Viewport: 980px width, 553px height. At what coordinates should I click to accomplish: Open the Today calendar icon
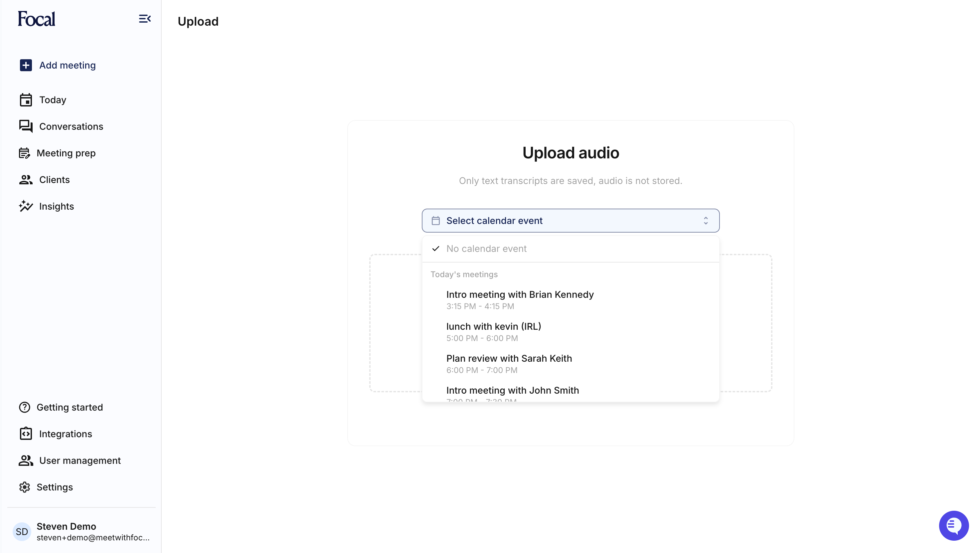pyautogui.click(x=26, y=100)
